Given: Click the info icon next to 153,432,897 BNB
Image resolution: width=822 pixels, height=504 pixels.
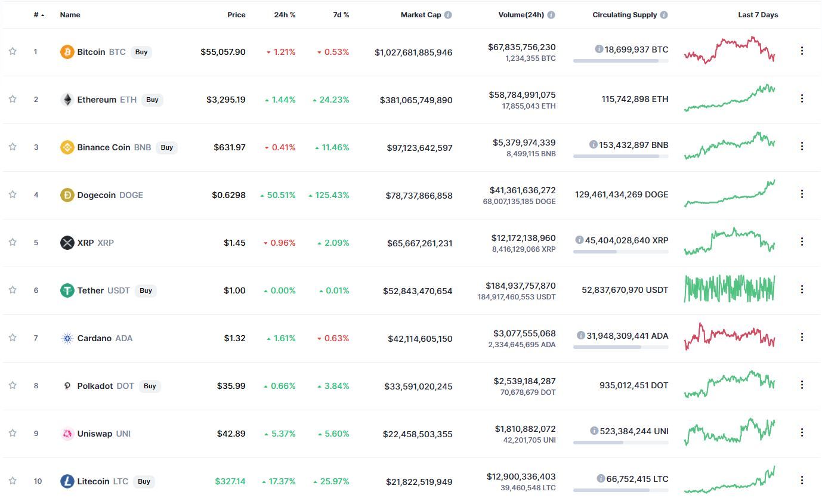Looking at the screenshot, I should coord(594,144).
